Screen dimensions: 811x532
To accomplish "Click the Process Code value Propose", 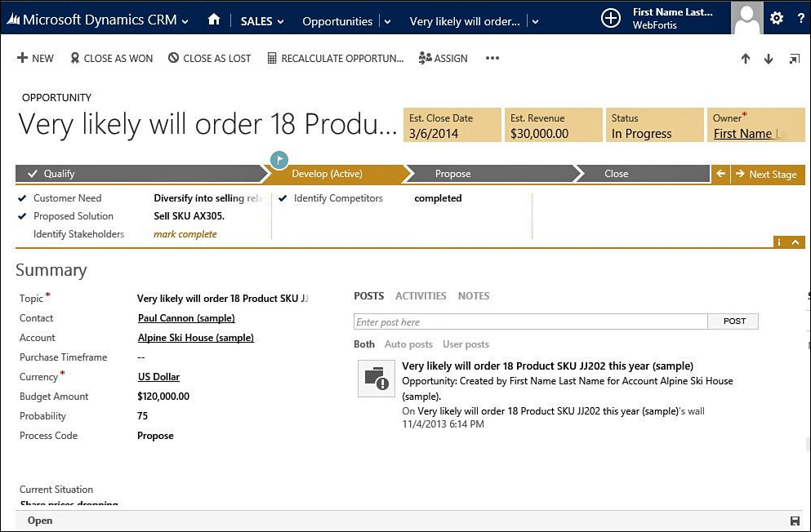I will (155, 436).
